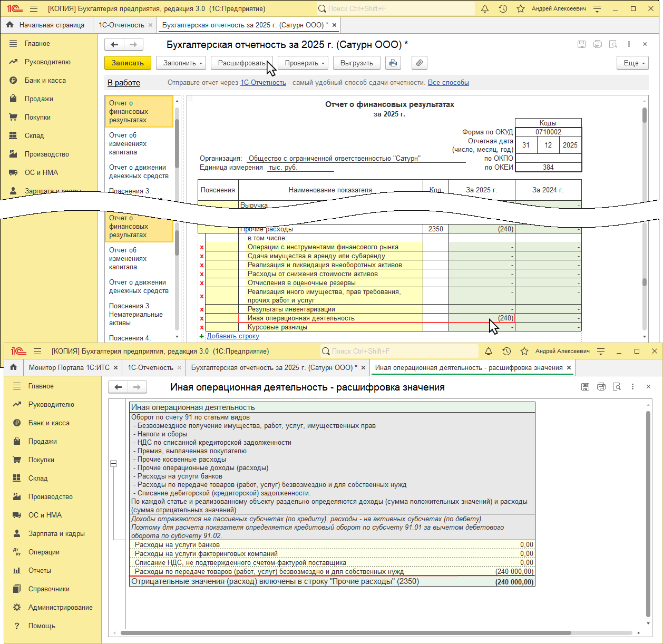Open the user settings menu in the bottom window

601,351
